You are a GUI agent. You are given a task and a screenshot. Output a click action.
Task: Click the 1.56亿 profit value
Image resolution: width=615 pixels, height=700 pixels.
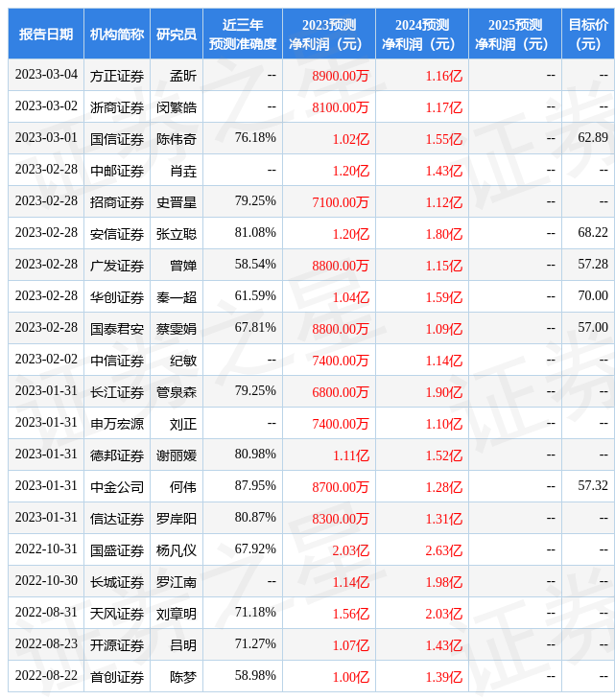point(350,615)
